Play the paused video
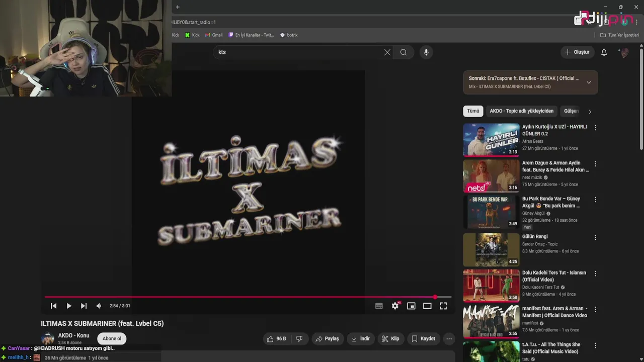 click(x=69, y=306)
